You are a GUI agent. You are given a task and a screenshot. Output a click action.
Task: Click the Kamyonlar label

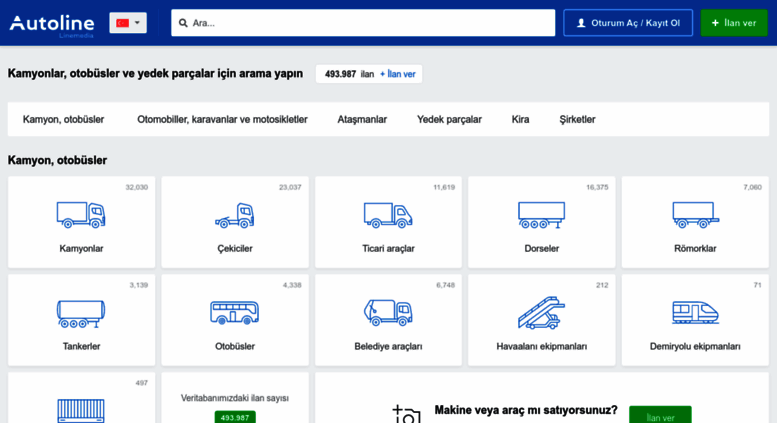[x=81, y=249]
